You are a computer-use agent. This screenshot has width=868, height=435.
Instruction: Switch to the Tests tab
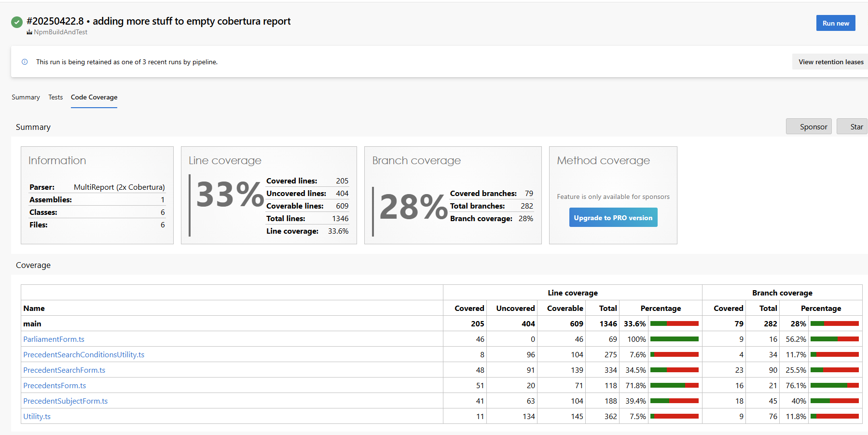point(55,97)
